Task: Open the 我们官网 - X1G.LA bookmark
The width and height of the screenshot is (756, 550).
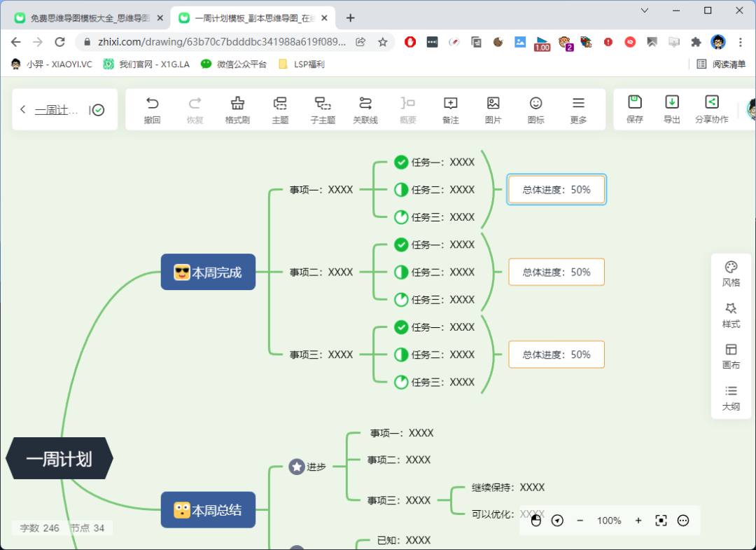Action: [x=146, y=64]
